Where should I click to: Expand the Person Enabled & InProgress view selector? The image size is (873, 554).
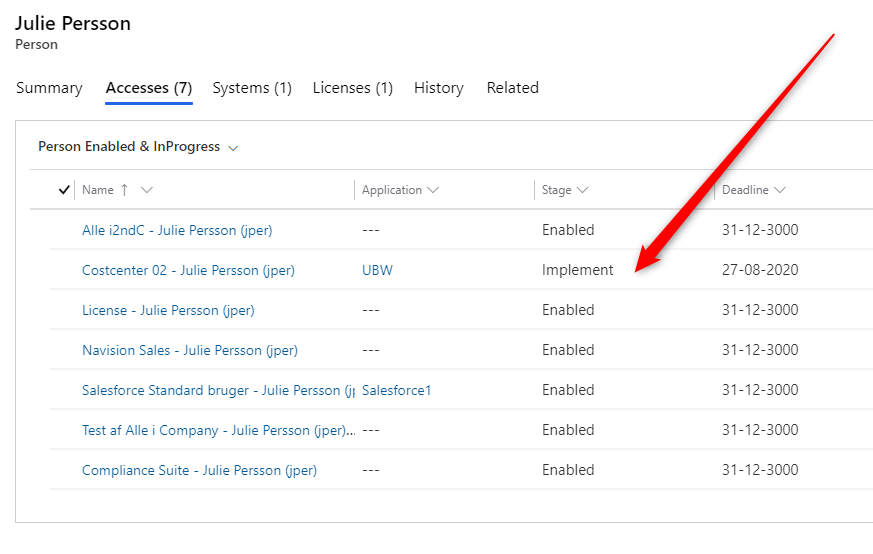[x=233, y=148]
